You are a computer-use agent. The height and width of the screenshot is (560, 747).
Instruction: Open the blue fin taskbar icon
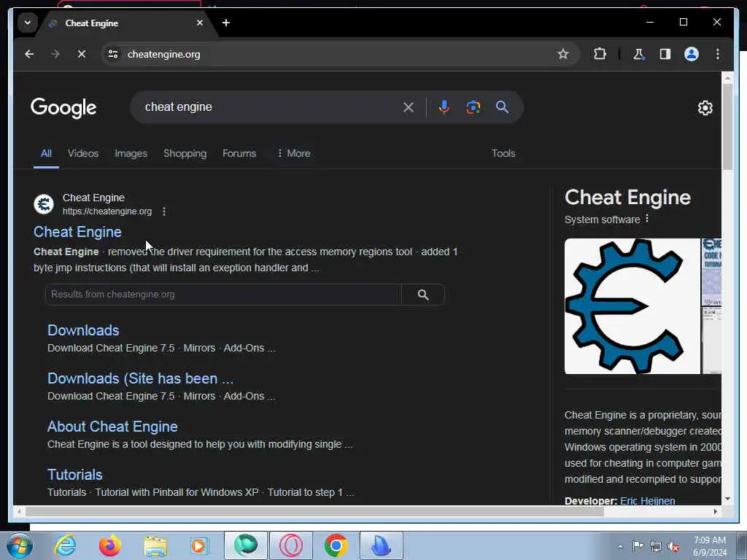pyautogui.click(x=381, y=545)
